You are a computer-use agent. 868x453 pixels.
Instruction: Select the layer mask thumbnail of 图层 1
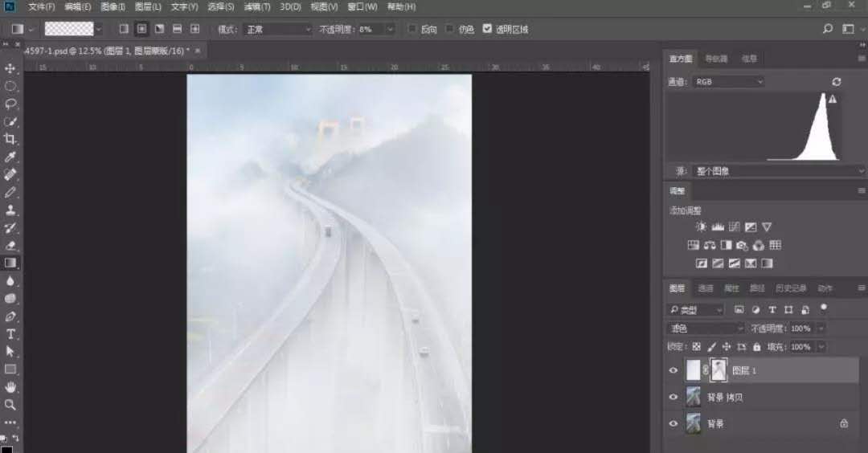(719, 370)
